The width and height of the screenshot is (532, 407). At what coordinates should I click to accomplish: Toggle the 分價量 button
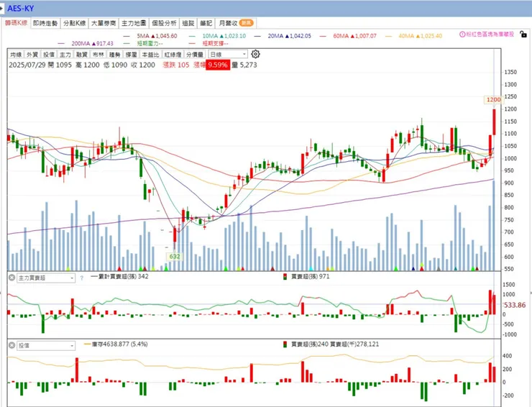tap(195, 55)
